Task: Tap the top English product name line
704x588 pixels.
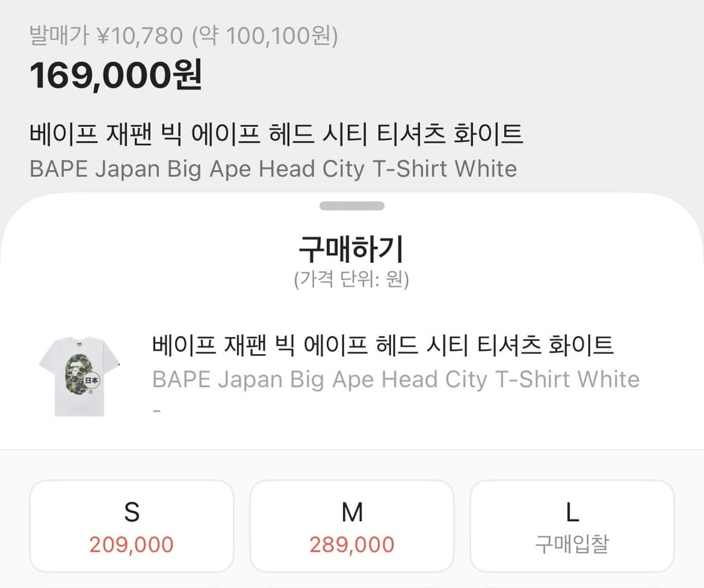Action: click(272, 168)
